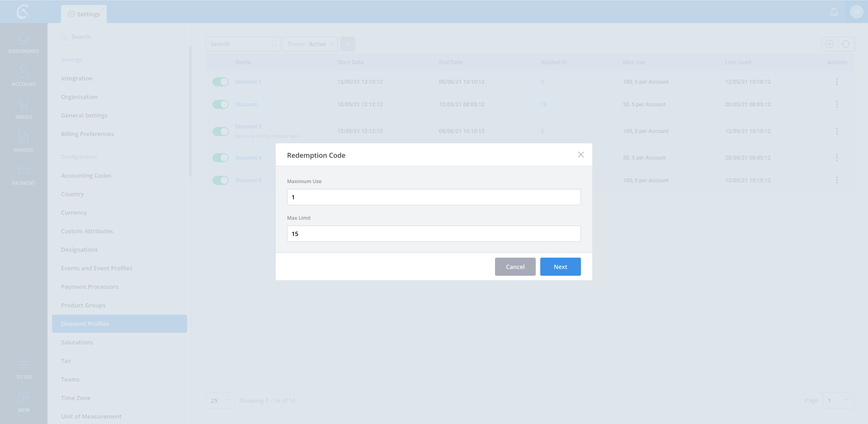
Task: Open the Payment card icon
Action: [x=24, y=170]
